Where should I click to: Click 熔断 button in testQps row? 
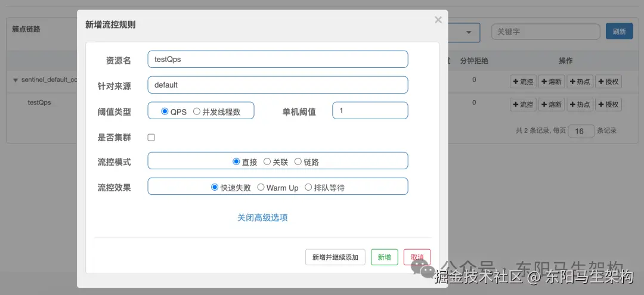552,105
